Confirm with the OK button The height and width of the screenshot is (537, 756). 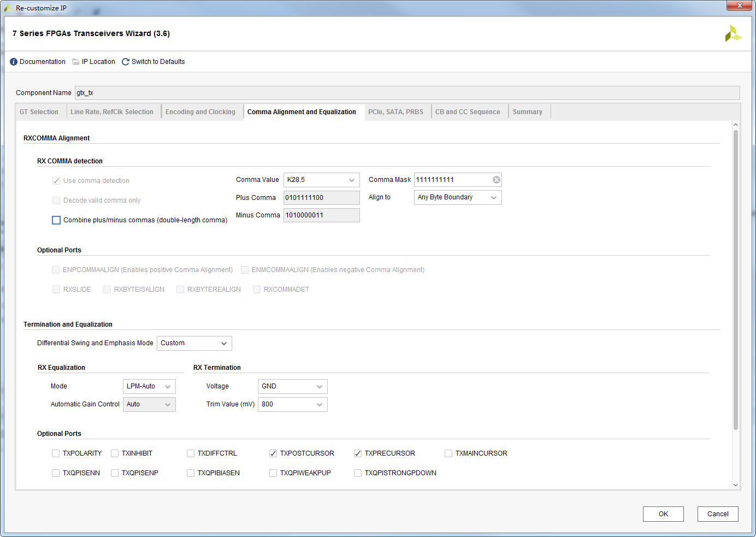[x=663, y=514]
